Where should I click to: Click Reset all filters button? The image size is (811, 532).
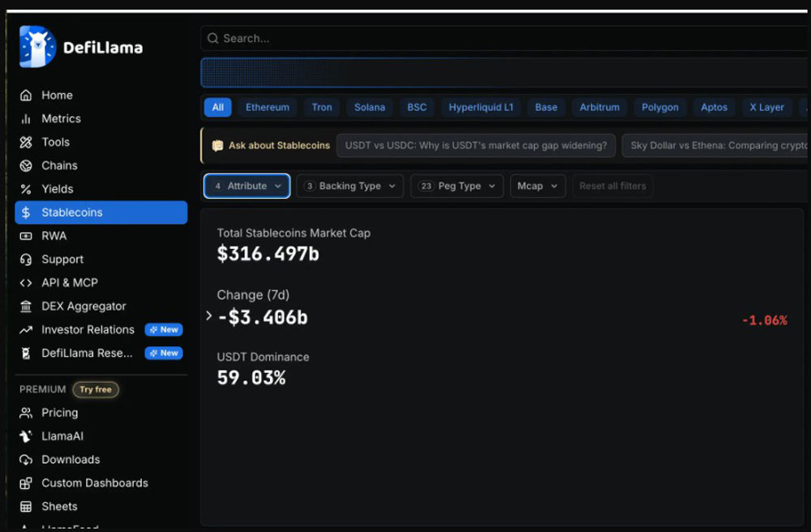pyautogui.click(x=612, y=187)
